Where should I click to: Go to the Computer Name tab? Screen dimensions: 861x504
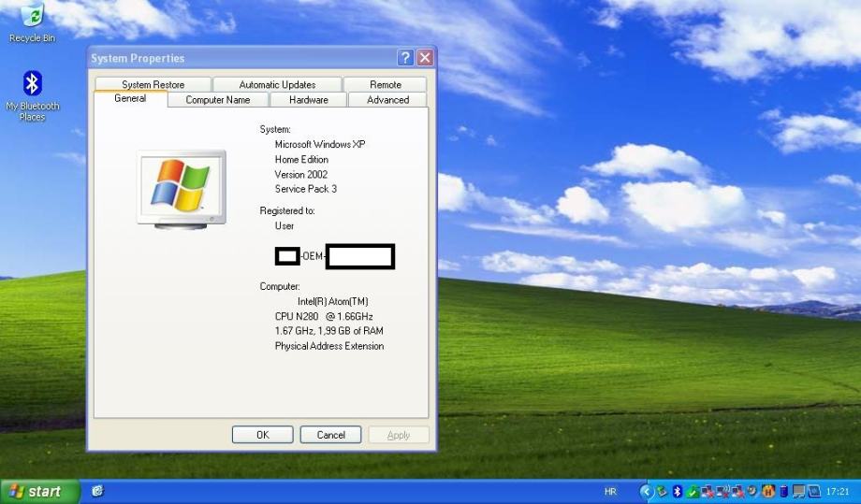(218, 100)
